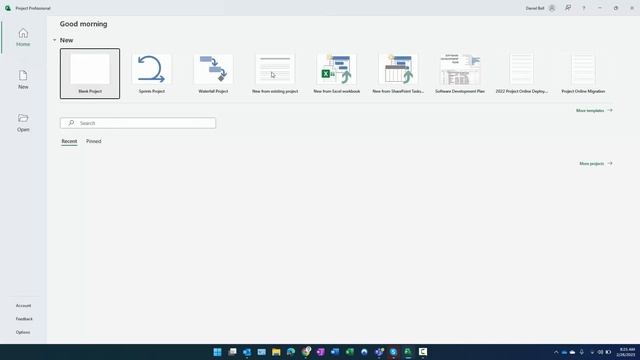This screenshot has height=360, width=640.
Task: Open the 2022 Project Online Deployment template
Action: pos(522,73)
